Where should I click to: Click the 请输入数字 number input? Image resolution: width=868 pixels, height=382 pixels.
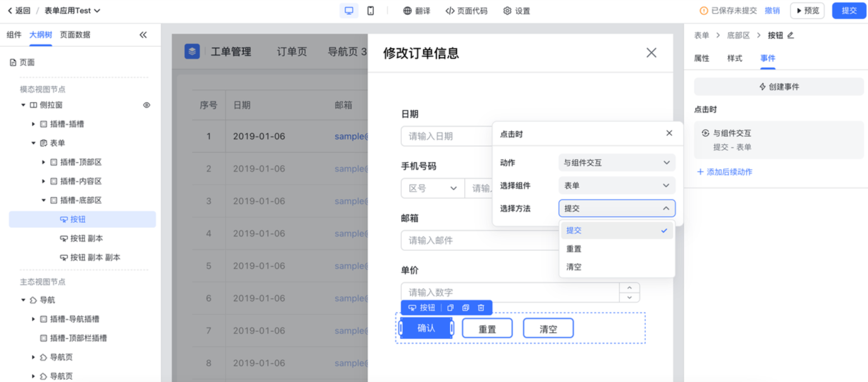[x=510, y=293]
